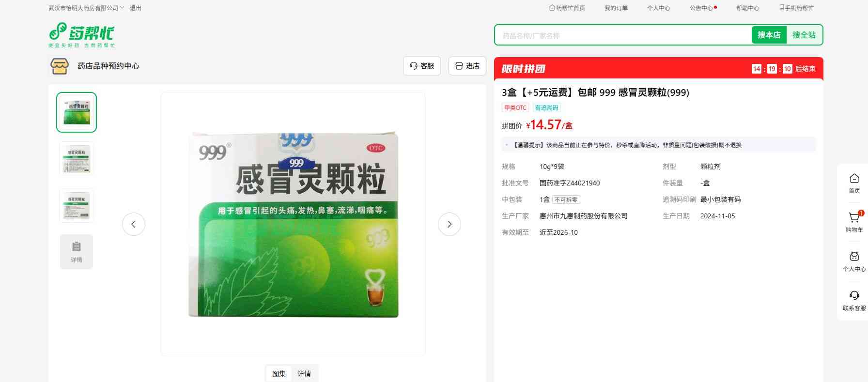Click the 药帮忙 logo
868x382 pixels.
[81, 34]
